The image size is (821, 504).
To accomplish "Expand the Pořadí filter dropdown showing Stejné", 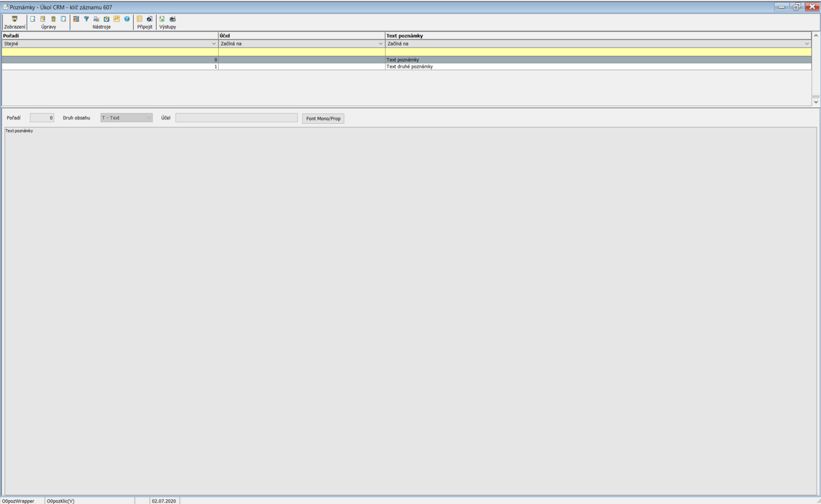I will [x=214, y=44].
